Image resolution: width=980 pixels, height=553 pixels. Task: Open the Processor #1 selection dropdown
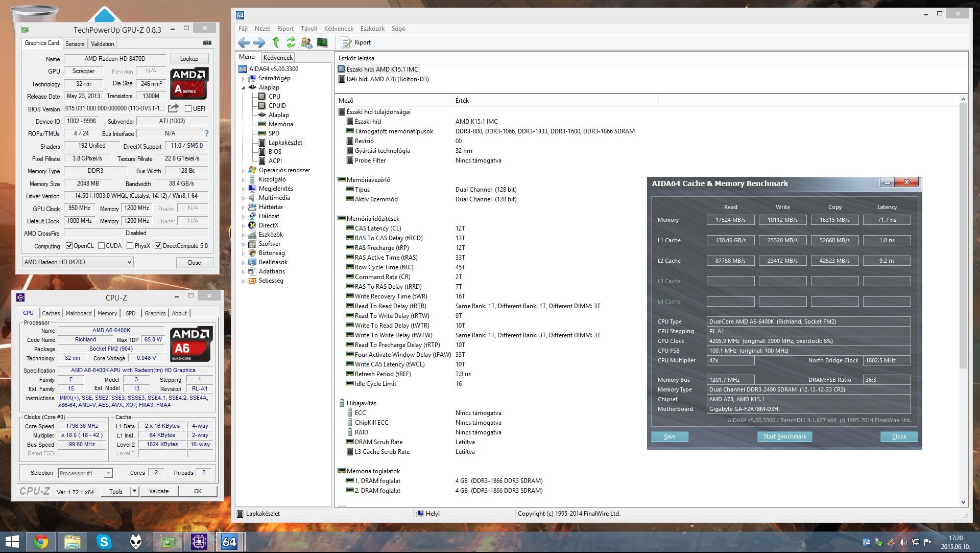coord(85,473)
